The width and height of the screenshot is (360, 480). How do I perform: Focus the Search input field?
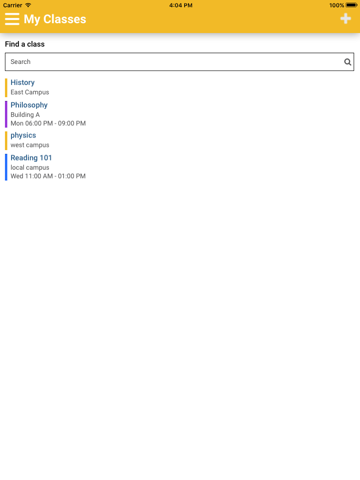pyautogui.click(x=179, y=62)
